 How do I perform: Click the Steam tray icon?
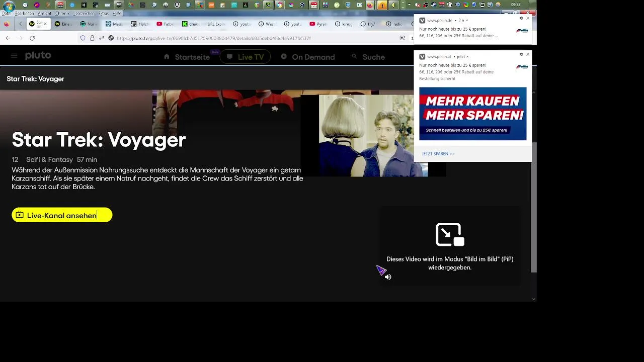coord(434,5)
